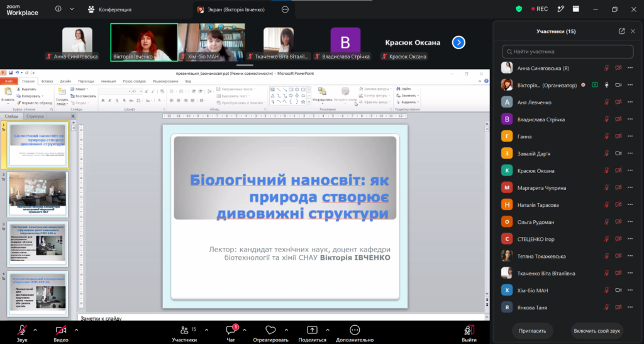Open the Chat icon with notification badge

[x=231, y=330]
